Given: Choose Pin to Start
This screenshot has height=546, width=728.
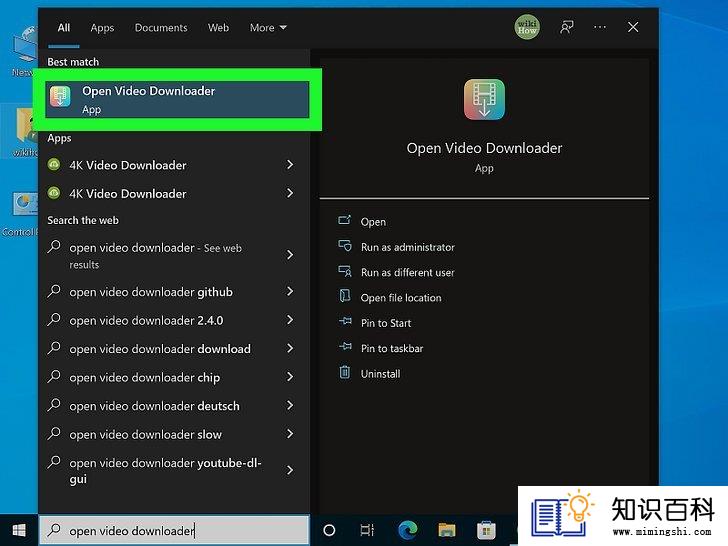Looking at the screenshot, I should point(386,323).
